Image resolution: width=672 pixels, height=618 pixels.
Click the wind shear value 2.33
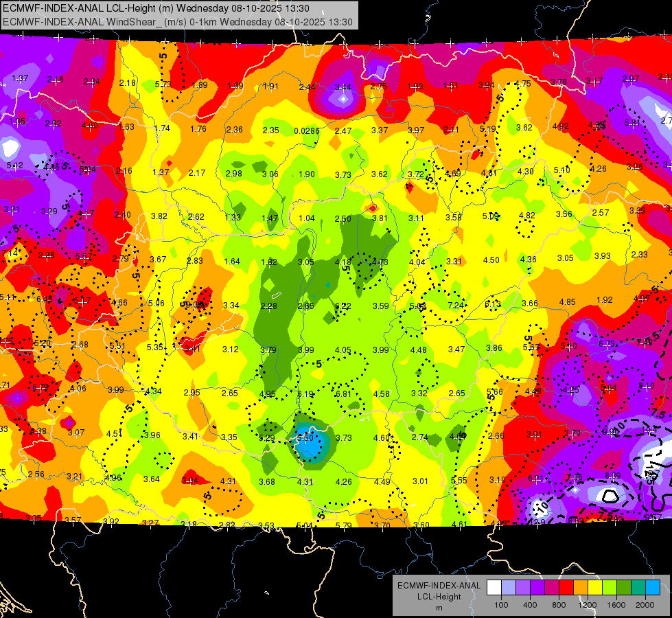[640, 254]
